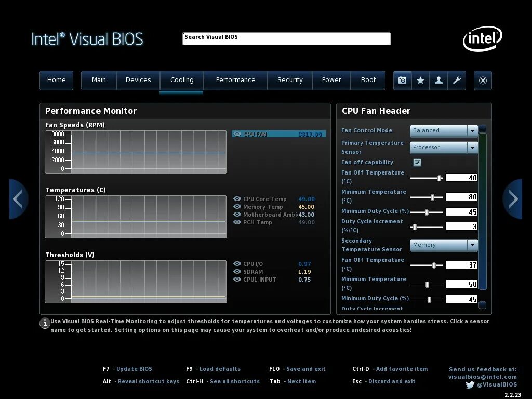This screenshot has width=532, height=399.
Task: Toggle CPU1 INPUT visibility eye
Action: 237,279
